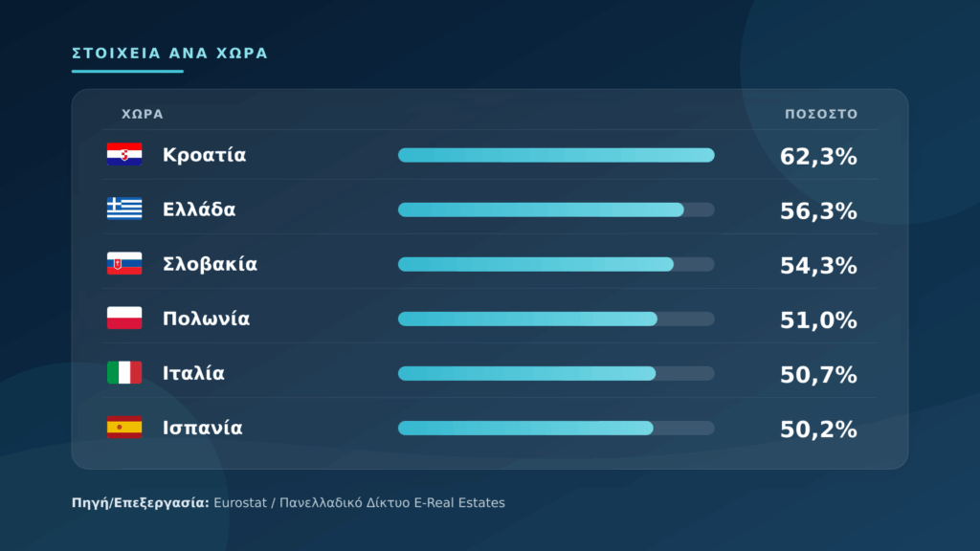Click the Ισπανία progress bar
This screenshot has height=551, width=980.
pyautogui.click(x=556, y=428)
